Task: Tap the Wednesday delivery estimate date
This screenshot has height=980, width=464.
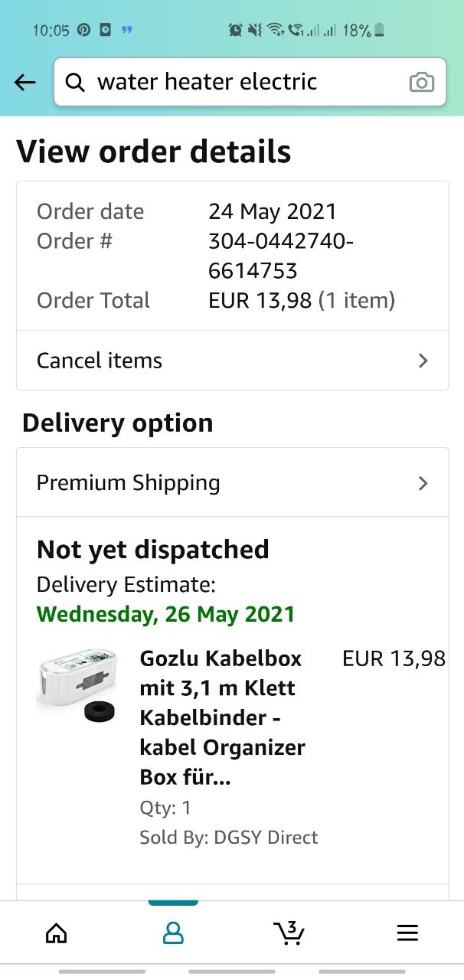Action: click(165, 614)
